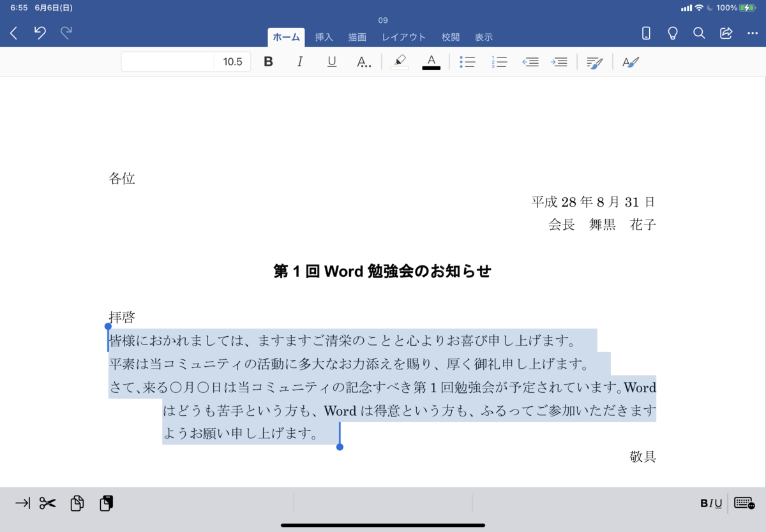Open the Tell Me lightbulb

pyautogui.click(x=672, y=33)
